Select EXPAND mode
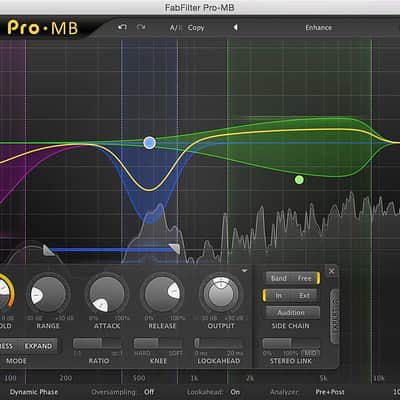The width and height of the screenshot is (400, 400). click(x=38, y=346)
